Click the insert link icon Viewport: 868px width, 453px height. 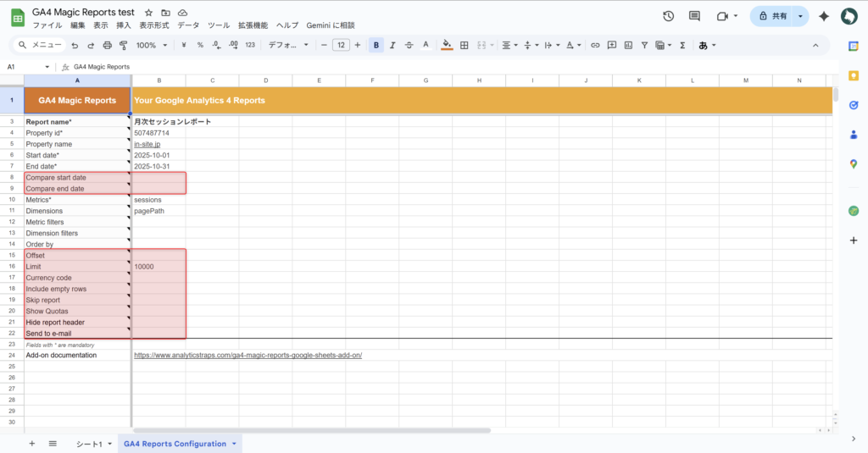[x=595, y=45]
